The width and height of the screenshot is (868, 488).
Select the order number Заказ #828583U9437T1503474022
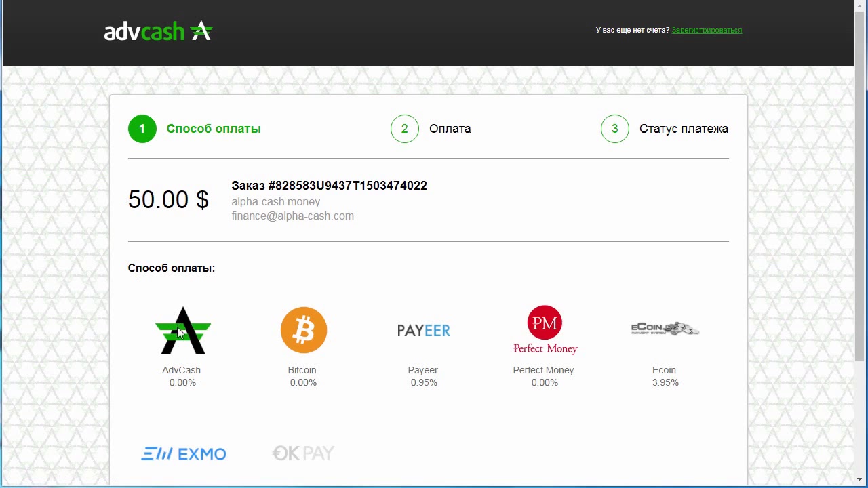[x=329, y=186]
